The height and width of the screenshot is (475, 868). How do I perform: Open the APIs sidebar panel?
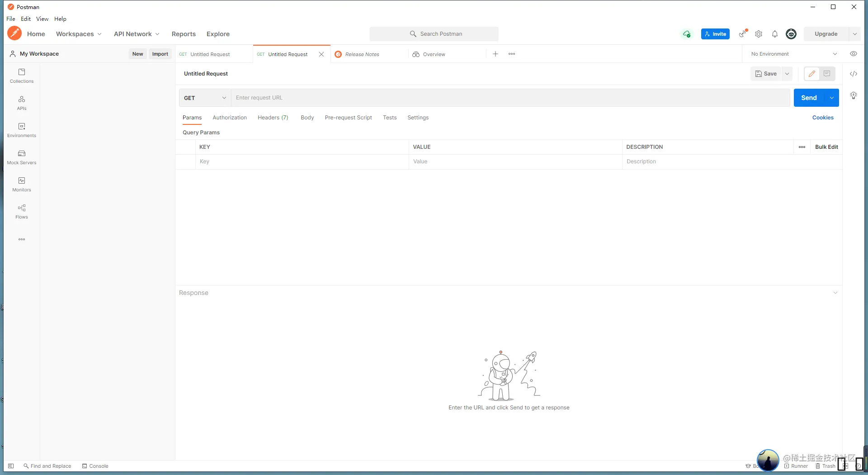[x=22, y=103]
